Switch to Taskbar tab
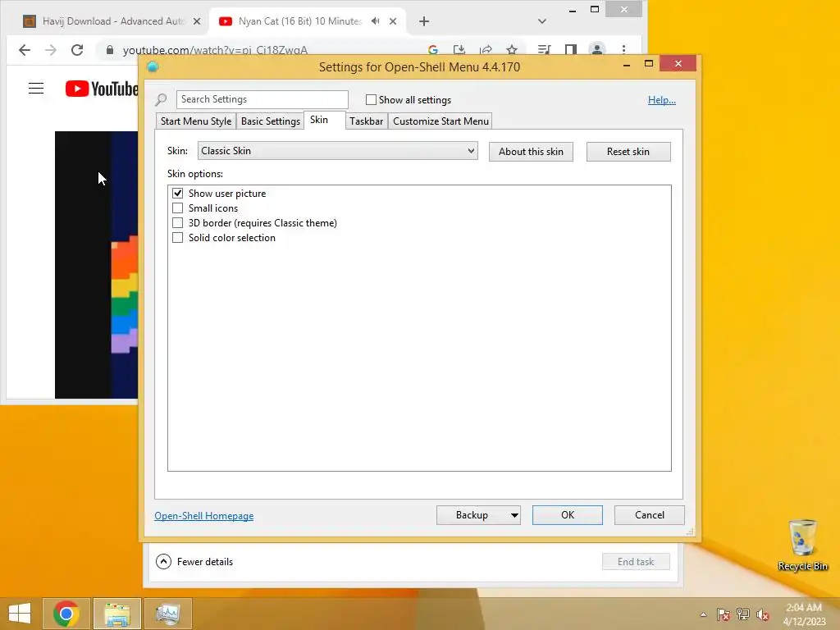 pyautogui.click(x=367, y=121)
